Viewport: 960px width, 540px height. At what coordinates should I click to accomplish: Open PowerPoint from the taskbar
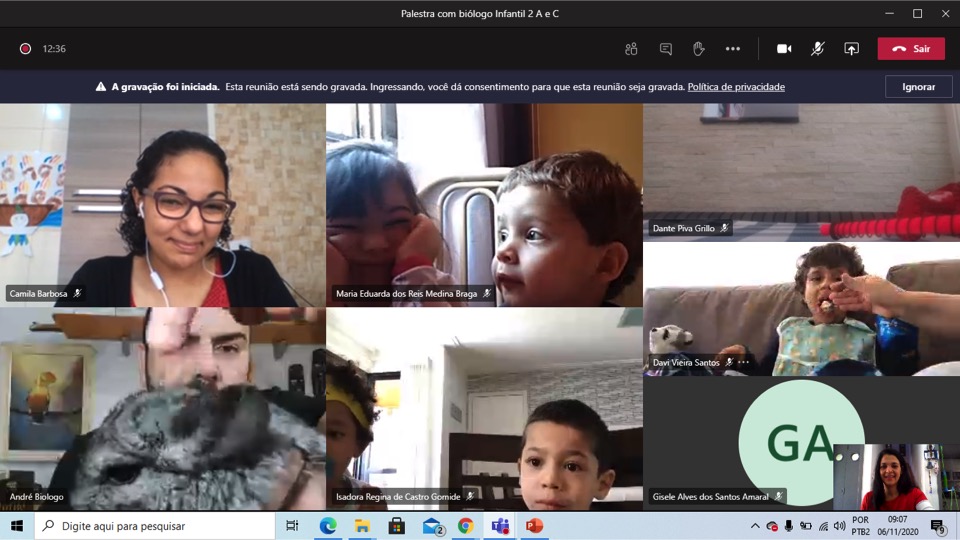coord(534,526)
